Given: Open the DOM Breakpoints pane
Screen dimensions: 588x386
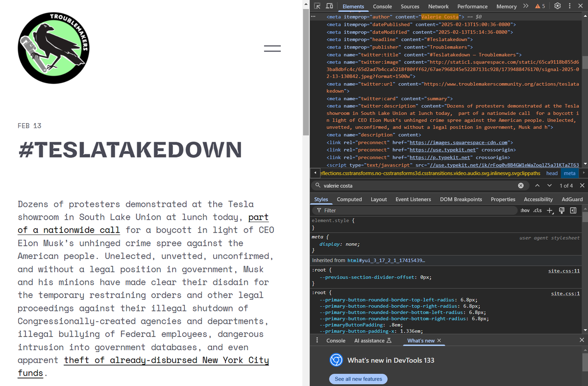Looking at the screenshot, I should 461,199.
